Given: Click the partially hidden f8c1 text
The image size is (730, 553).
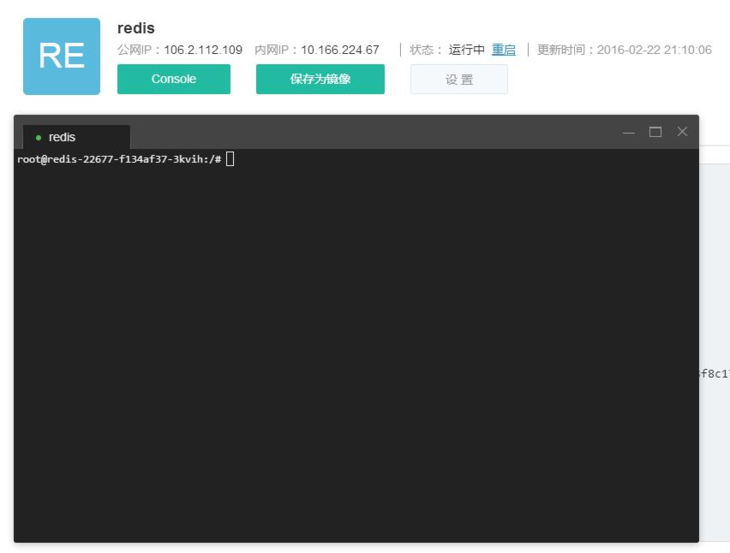Looking at the screenshot, I should click(715, 374).
